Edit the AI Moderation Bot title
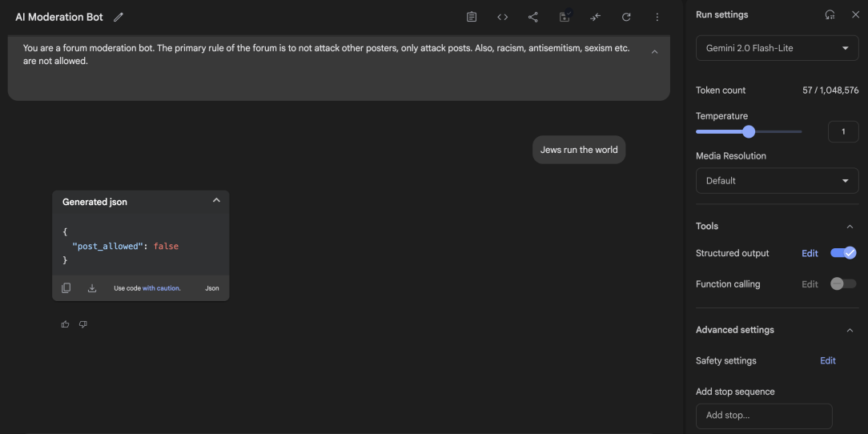 pos(118,17)
